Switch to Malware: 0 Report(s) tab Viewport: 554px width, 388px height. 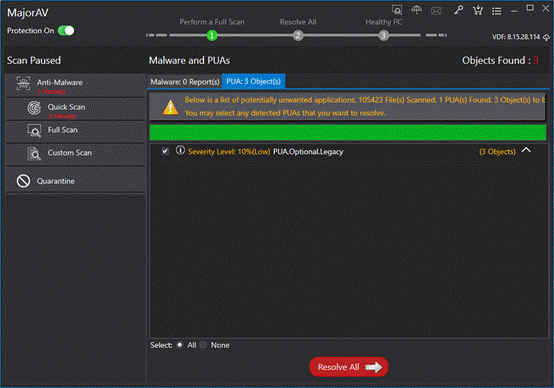pos(184,82)
